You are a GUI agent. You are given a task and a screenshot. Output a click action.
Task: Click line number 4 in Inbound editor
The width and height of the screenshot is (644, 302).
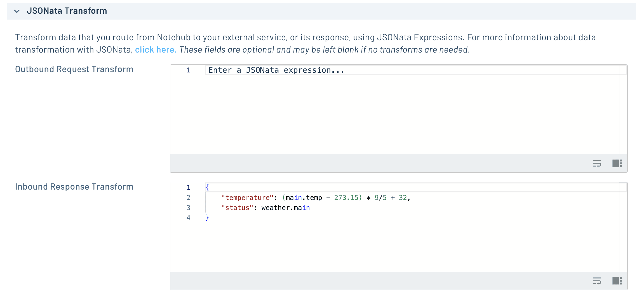pyautogui.click(x=188, y=218)
